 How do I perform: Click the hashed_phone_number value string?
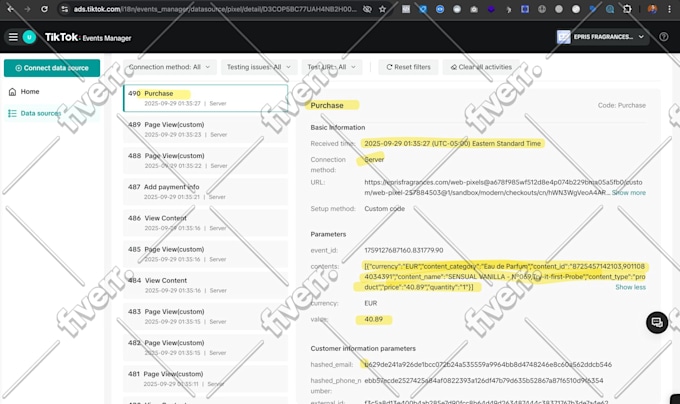484,381
